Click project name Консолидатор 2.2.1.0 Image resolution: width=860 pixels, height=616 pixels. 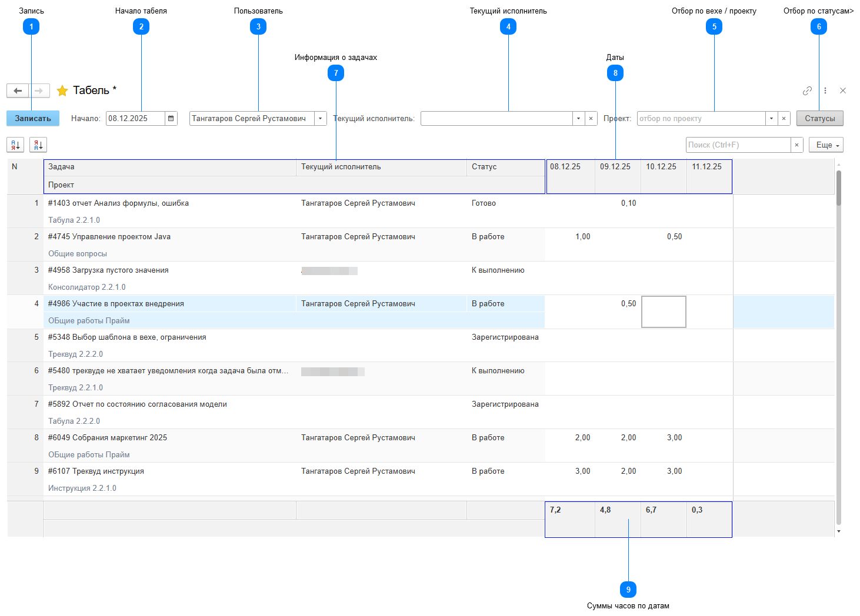[x=87, y=287]
